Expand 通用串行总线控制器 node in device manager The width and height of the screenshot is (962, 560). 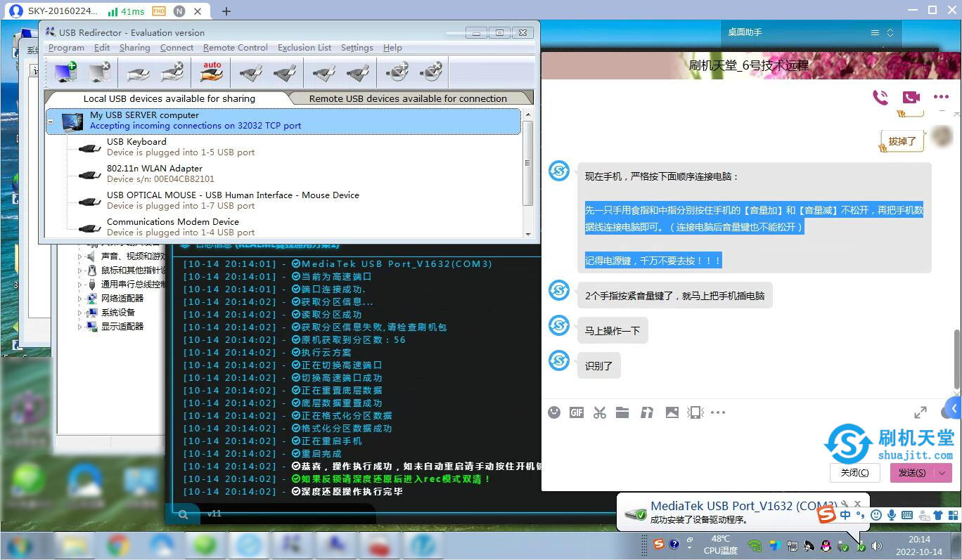click(x=79, y=285)
